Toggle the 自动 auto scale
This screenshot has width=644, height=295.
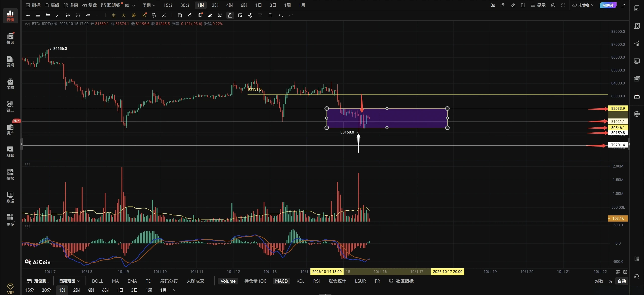tap(622, 281)
